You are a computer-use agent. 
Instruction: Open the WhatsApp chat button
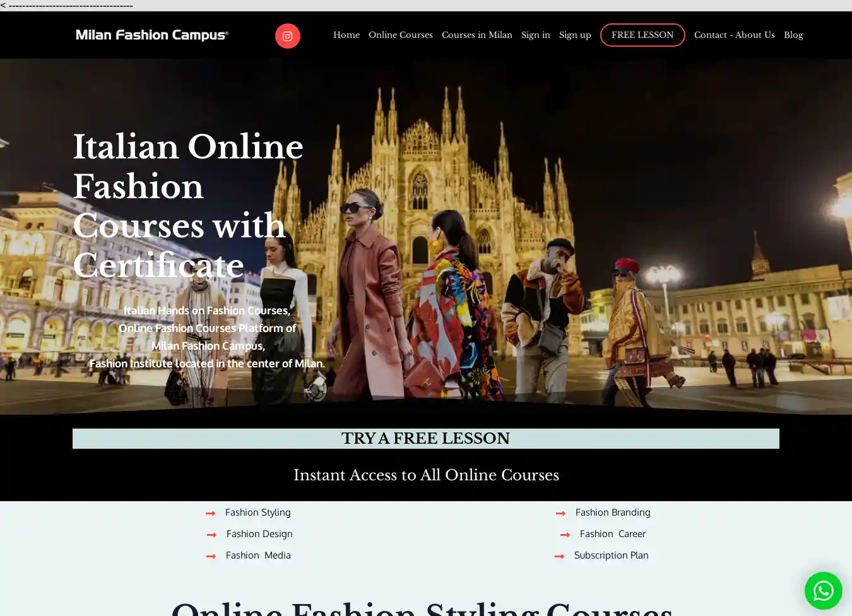point(823,591)
